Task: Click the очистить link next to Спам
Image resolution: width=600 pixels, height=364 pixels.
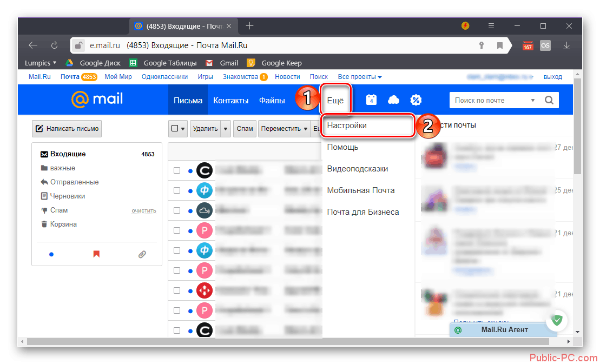Action: pos(143,210)
